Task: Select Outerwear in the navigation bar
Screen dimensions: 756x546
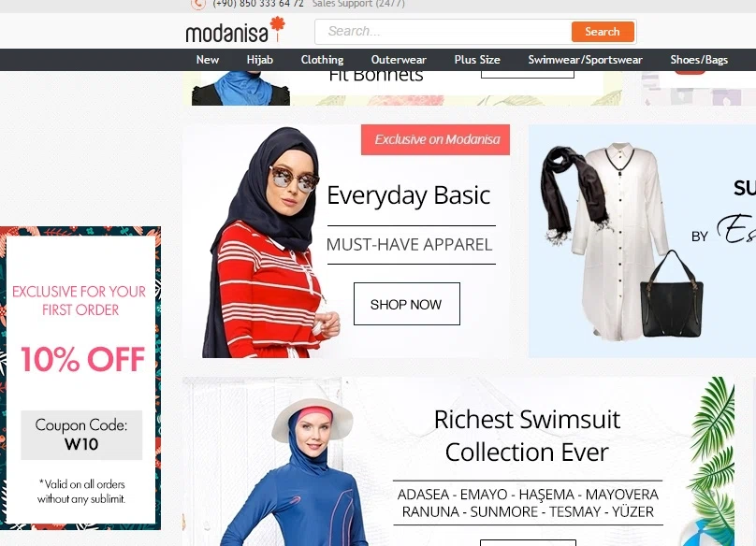Action: coord(399,60)
